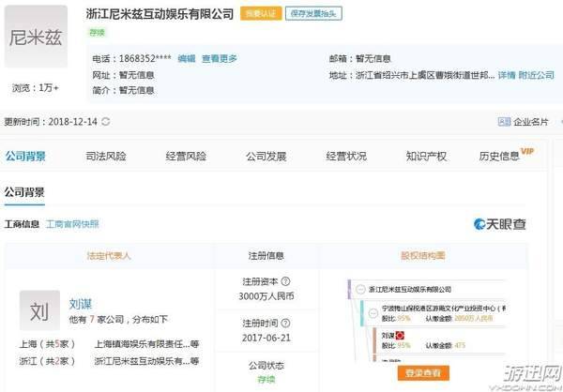This screenshot has width=563, height=392.
Task: Open the 企业名片 business card icon
Action: (504, 122)
